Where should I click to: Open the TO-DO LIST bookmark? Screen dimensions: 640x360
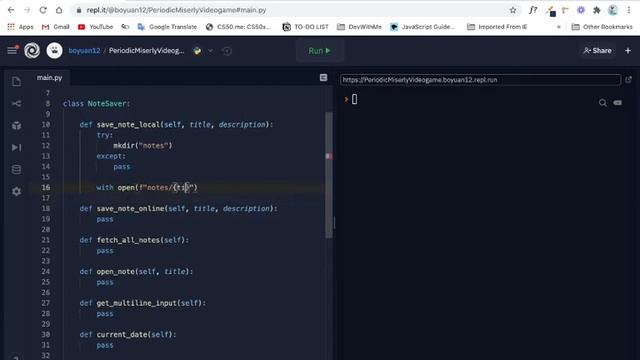pos(306,27)
